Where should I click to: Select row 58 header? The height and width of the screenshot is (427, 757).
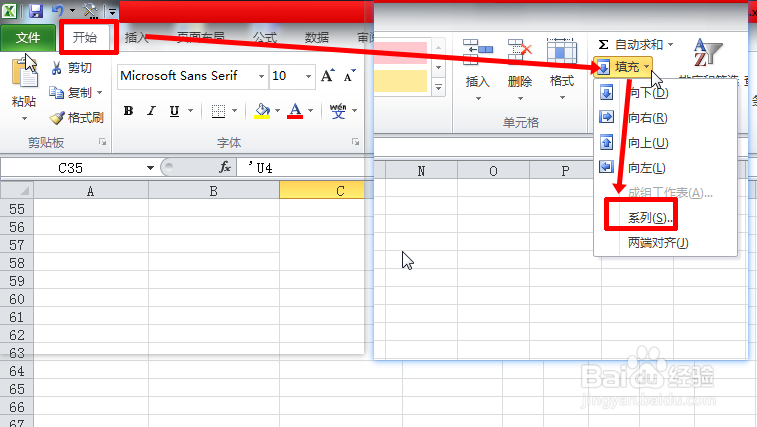pos(17,263)
